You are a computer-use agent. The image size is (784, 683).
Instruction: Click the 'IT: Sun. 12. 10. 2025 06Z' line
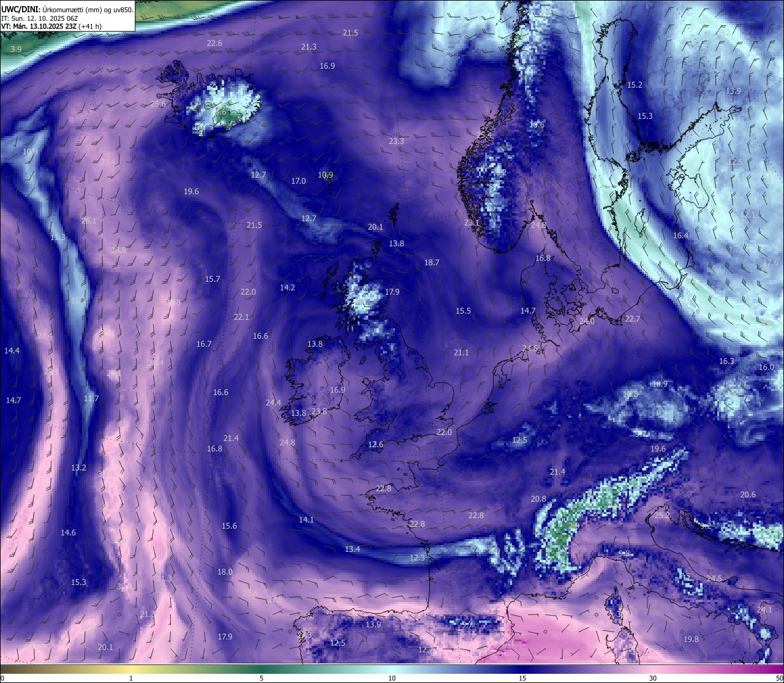click(x=39, y=18)
